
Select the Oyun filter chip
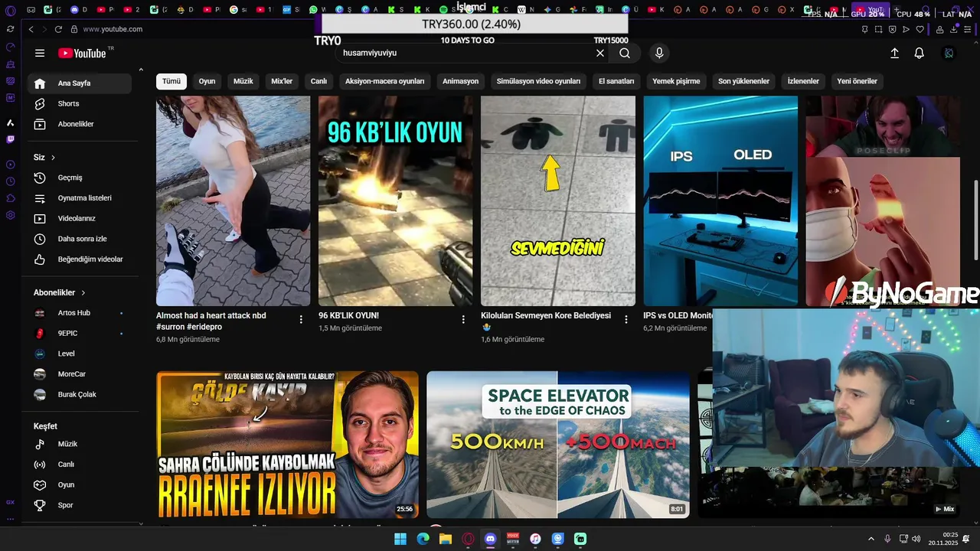[x=207, y=81]
